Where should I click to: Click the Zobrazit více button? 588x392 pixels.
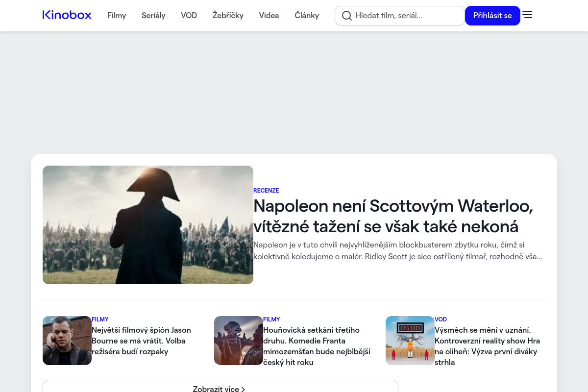pos(220,387)
